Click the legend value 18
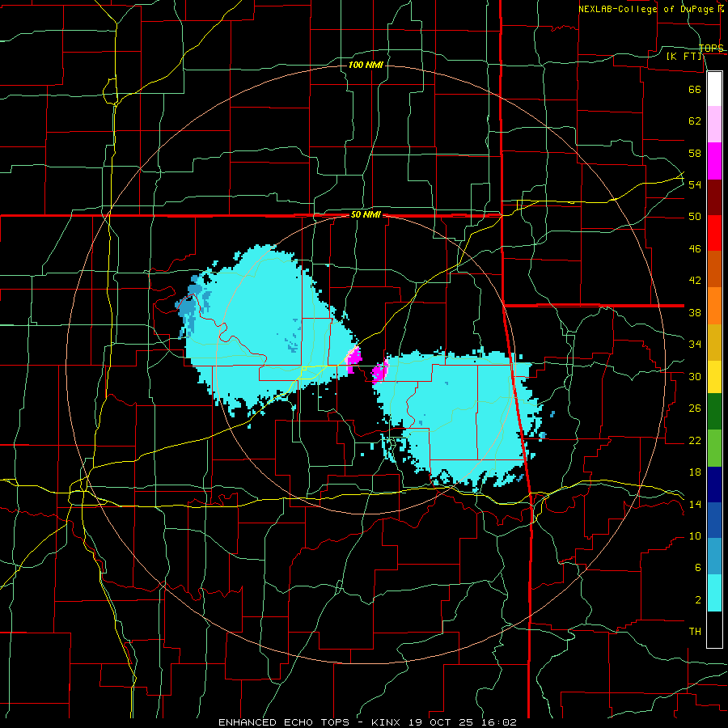The height and width of the screenshot is (728, 728). (x=695, y=472)
